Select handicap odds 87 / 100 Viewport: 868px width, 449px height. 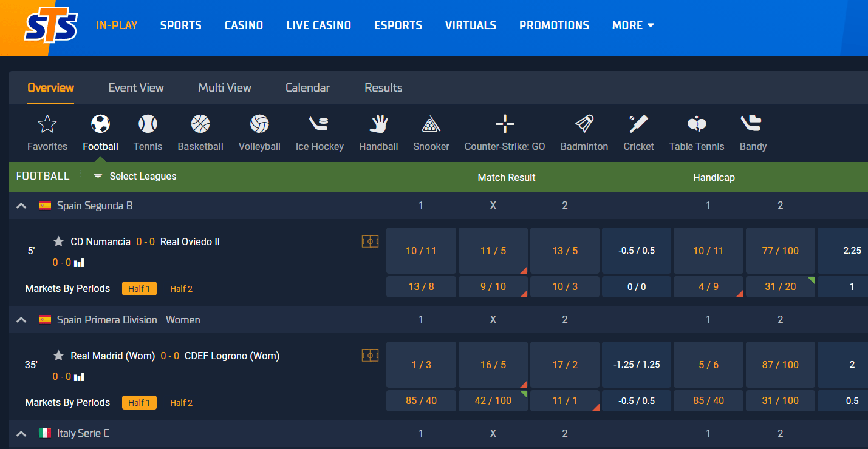click(781, 365)
